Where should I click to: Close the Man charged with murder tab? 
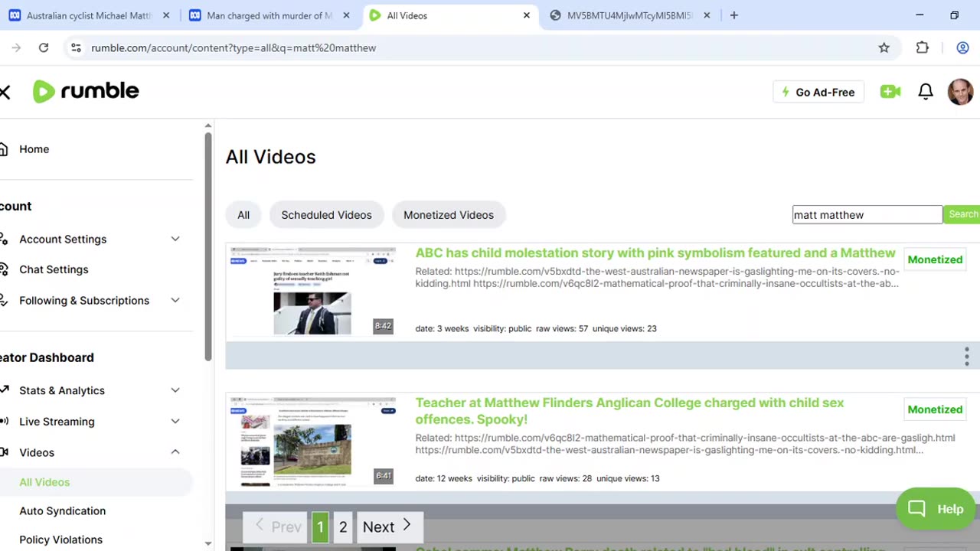(346, 15)
